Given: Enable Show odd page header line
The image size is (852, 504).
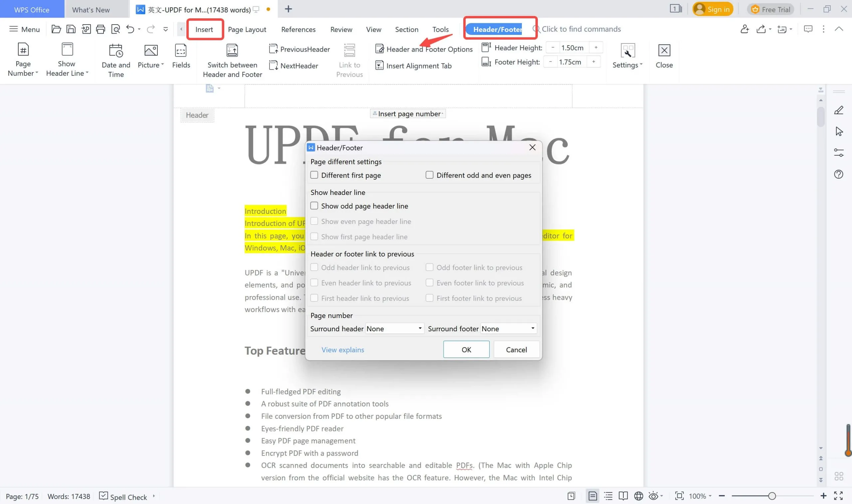Looking at the screenshot, I should pyautogui.click(x=314, y=206).
